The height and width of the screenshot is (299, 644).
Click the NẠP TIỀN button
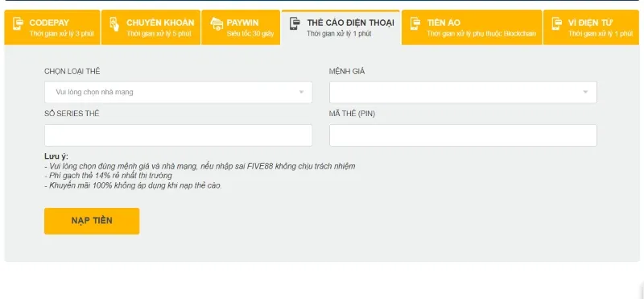click(92, 221)
